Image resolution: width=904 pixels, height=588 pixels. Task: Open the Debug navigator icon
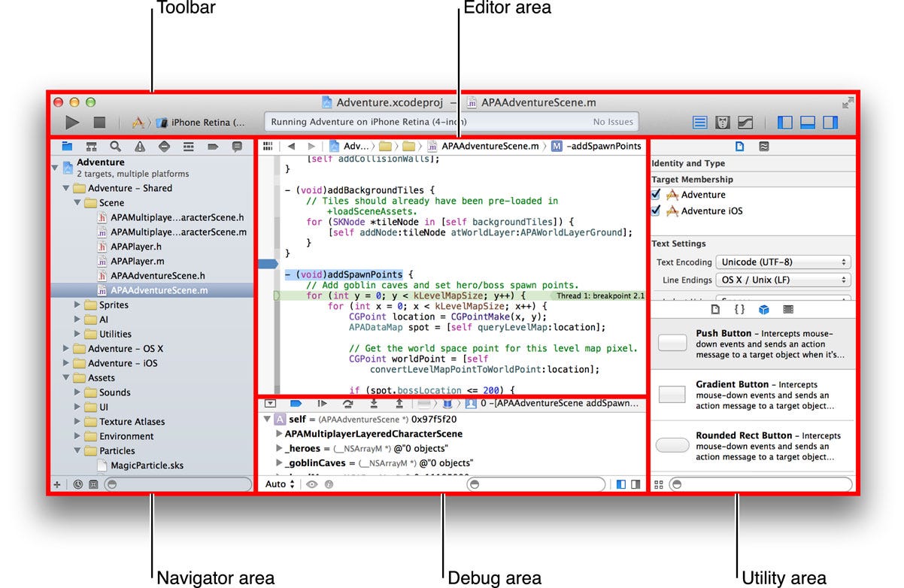point(189,147)
